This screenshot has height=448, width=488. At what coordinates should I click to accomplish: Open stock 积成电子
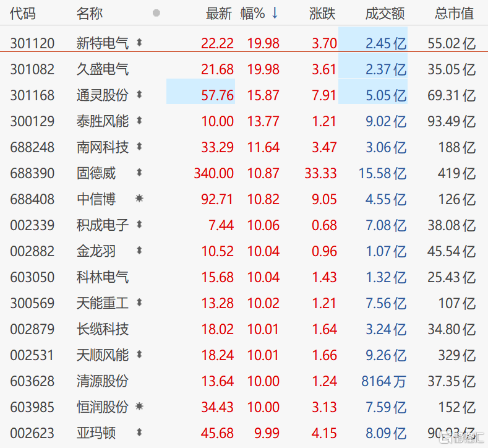tap(103, 225)
